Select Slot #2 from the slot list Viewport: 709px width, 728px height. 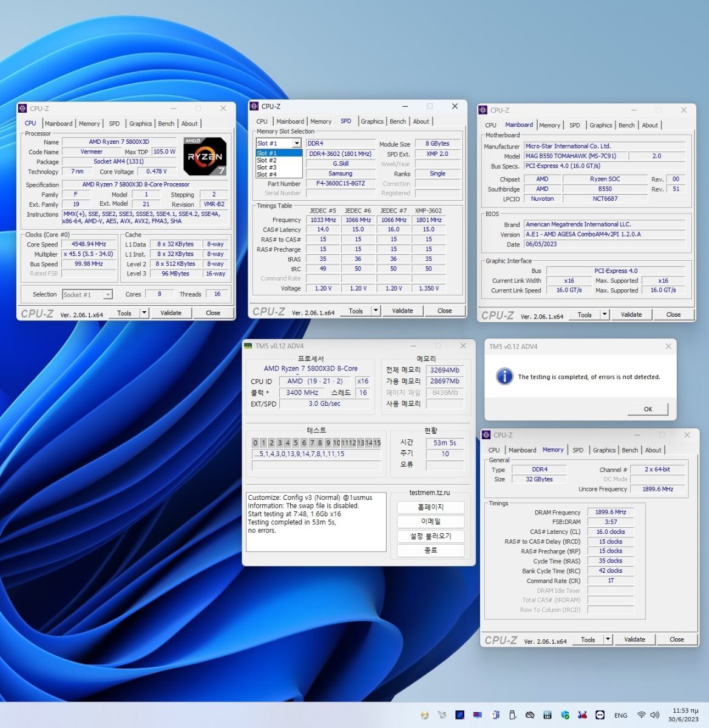click(x=279, y=160)
